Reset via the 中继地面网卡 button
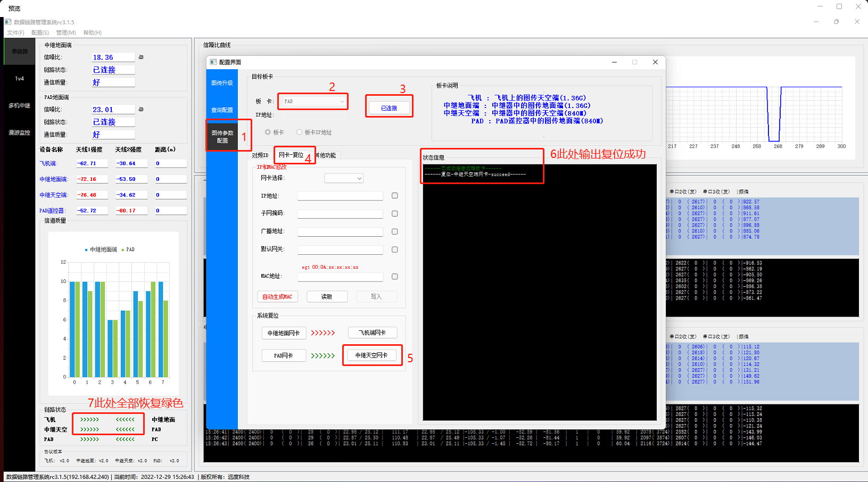Screen dimensions: 868x482 (x=284, y=333)
